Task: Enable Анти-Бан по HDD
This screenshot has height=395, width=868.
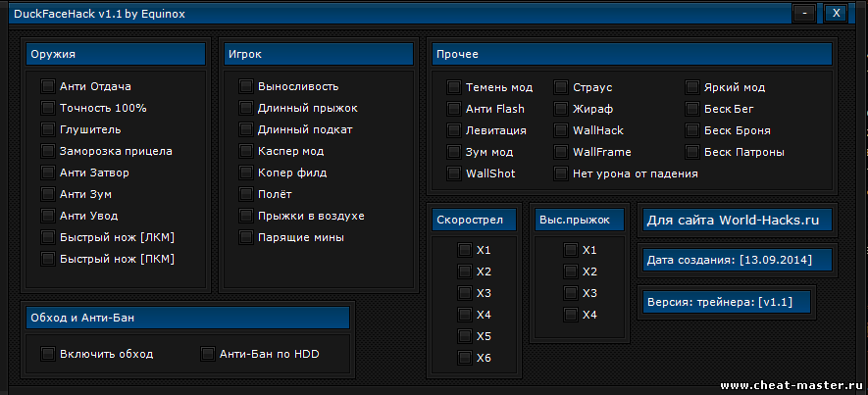Action: [x=207, y=354]
